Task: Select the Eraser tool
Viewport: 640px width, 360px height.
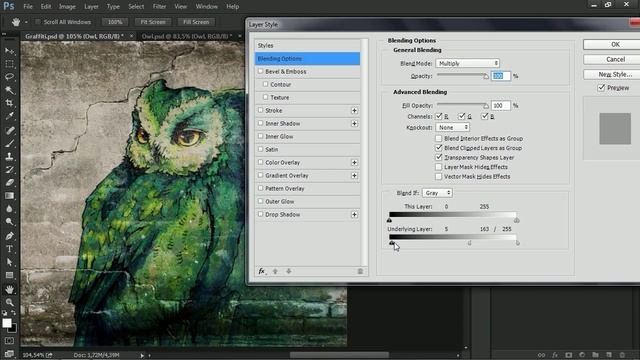Action: coord(9,182)
